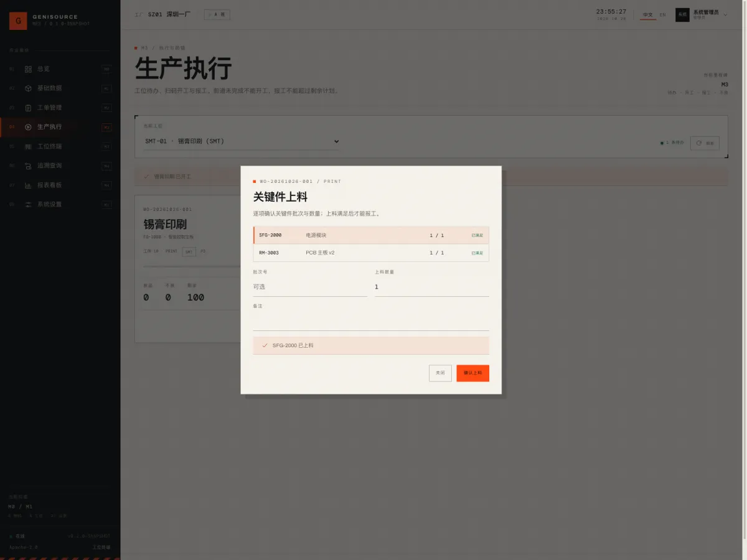
Task: Open the 总览 menu item
Action: click(60, 69)
